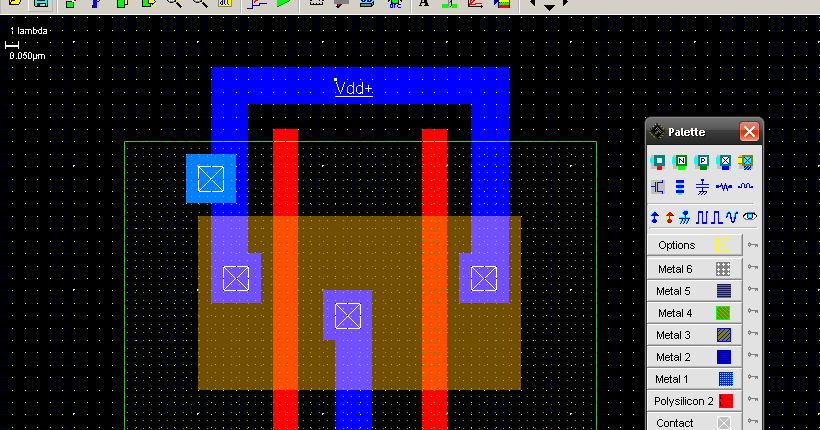Click the green triangle toolbar icon
The height and width of the screenshot is (430, 820).
tap(283, 3)
